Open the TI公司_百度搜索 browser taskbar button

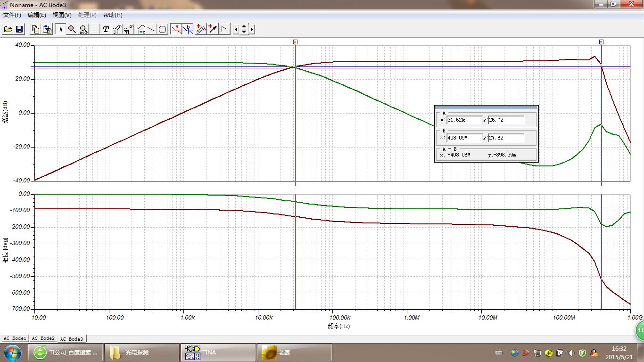point(66,353)
